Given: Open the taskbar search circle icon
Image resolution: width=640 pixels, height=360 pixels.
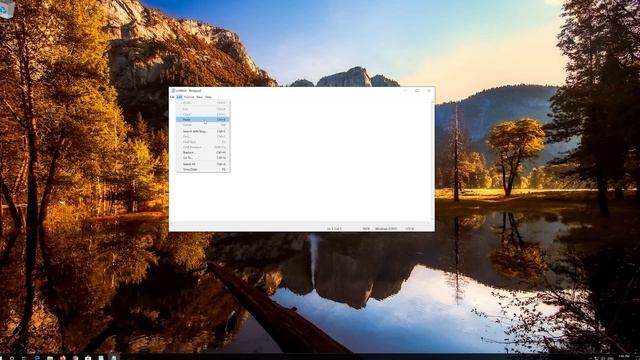Looking at the screenshot, I should point(12,358).
